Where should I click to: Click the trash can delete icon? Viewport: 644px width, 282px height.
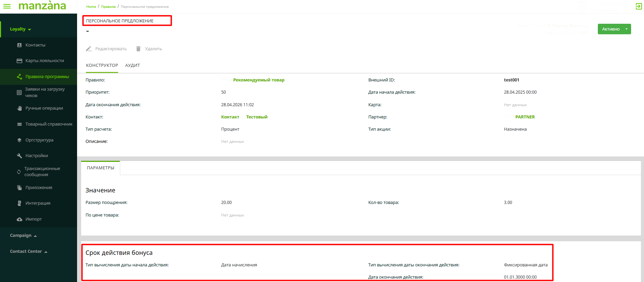pyautogui.click(x=138, y=49)
